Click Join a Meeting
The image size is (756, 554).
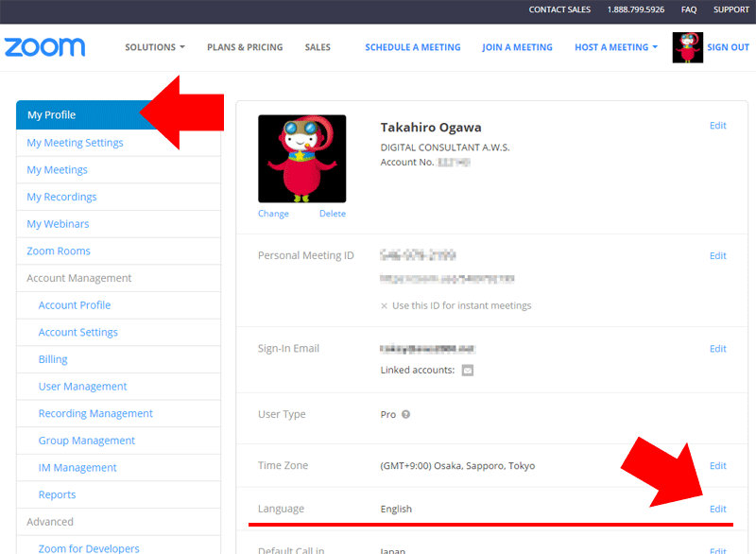coord(517,47)
